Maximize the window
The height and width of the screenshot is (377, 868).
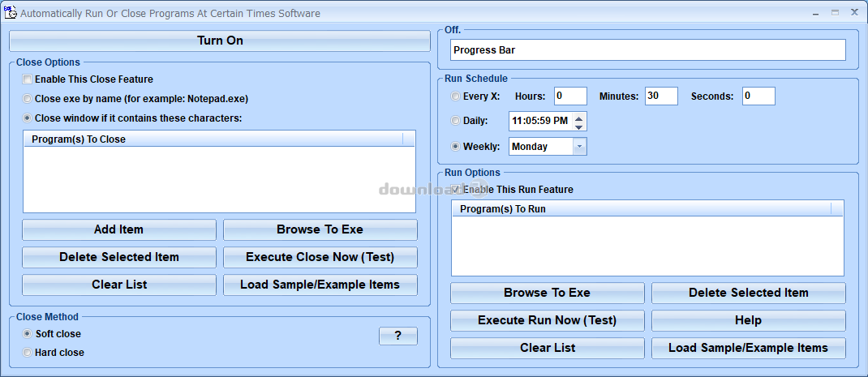pyautogui.click(x=835, y=12)
